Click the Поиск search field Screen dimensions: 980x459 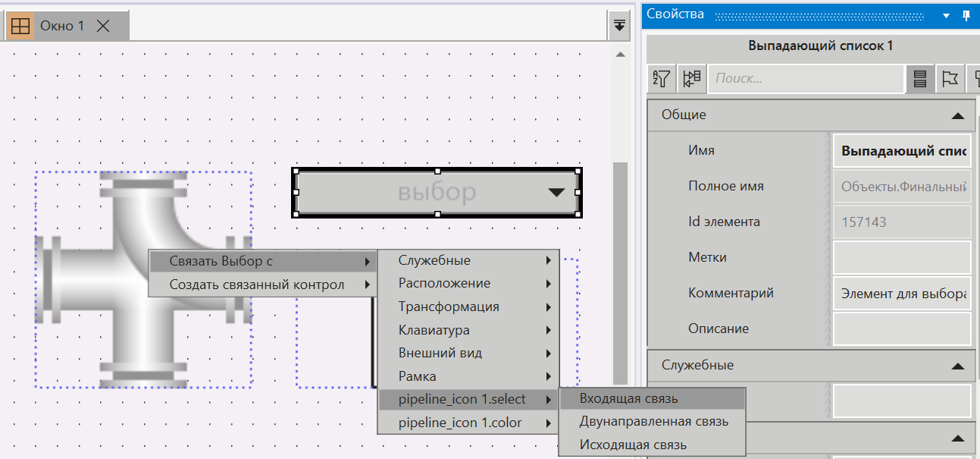pos(805,78)
